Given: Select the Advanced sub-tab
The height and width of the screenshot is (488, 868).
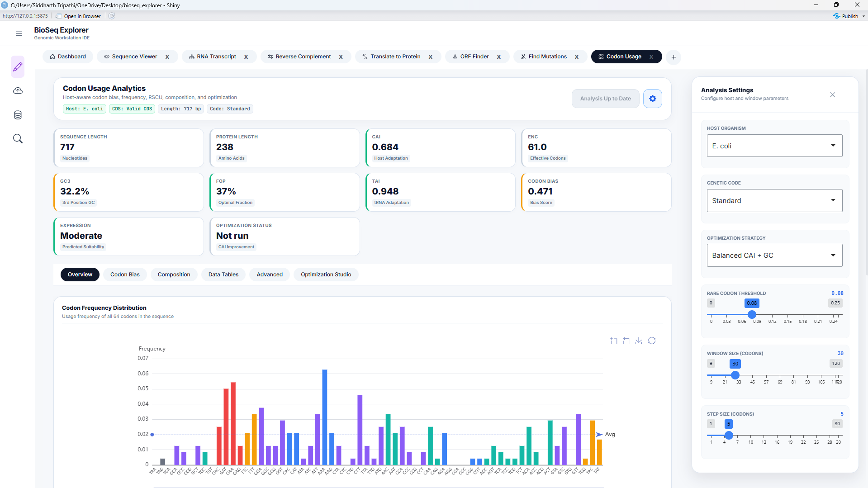Looking at the screenshot, I should click(270, 275).
